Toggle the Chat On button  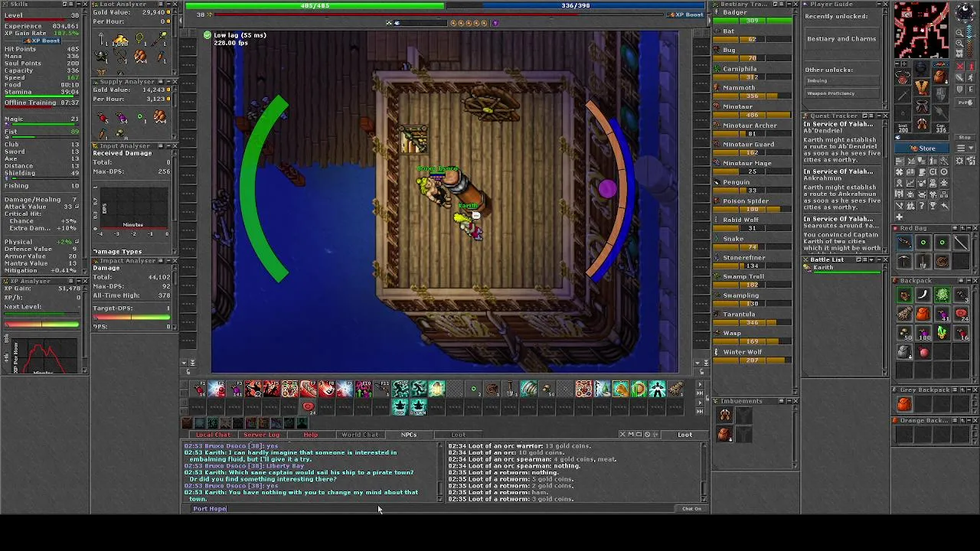691,508
